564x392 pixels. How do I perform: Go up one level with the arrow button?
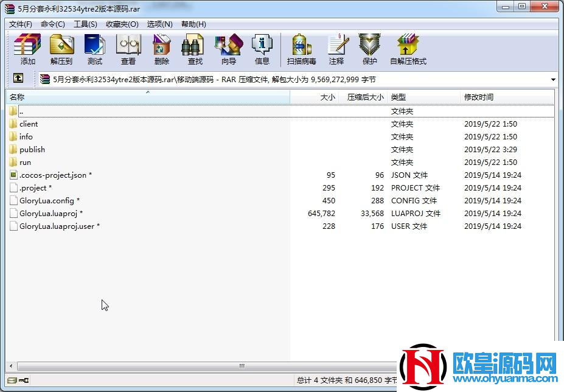[x=18, y=78]
